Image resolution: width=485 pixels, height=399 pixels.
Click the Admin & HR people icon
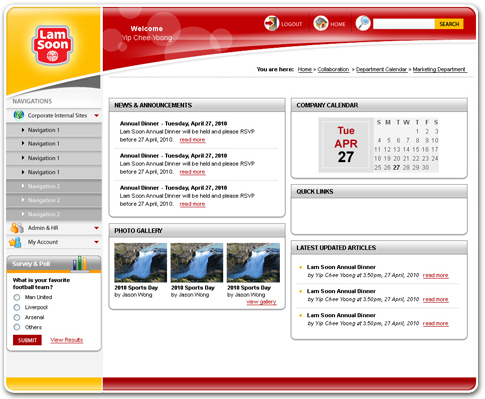pyautogui.click(x=17, y=228)
